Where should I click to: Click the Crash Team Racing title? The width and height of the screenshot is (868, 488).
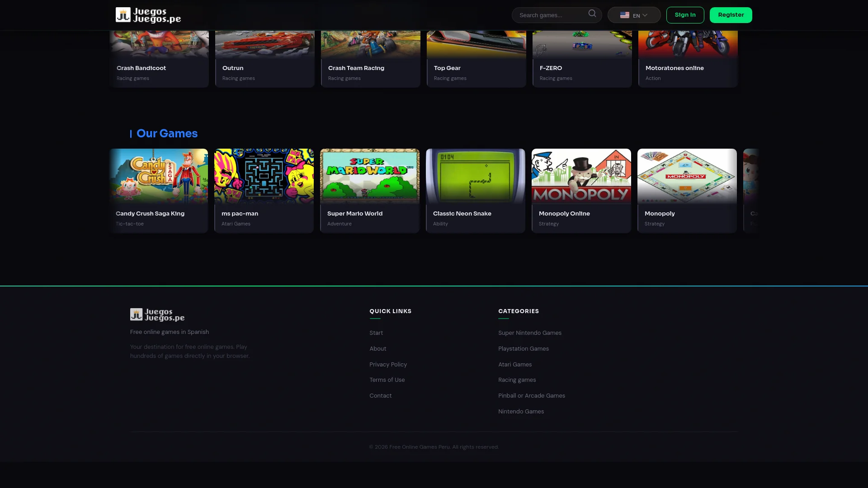point(356,68)
